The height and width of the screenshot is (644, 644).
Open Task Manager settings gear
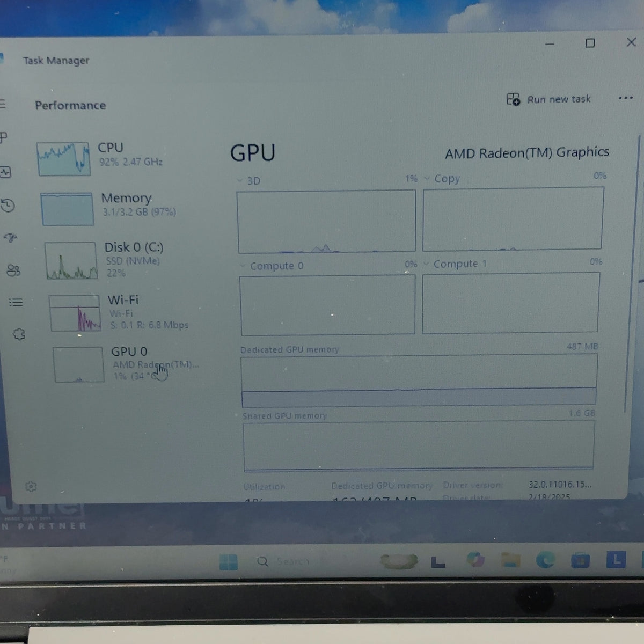(31, 487)
